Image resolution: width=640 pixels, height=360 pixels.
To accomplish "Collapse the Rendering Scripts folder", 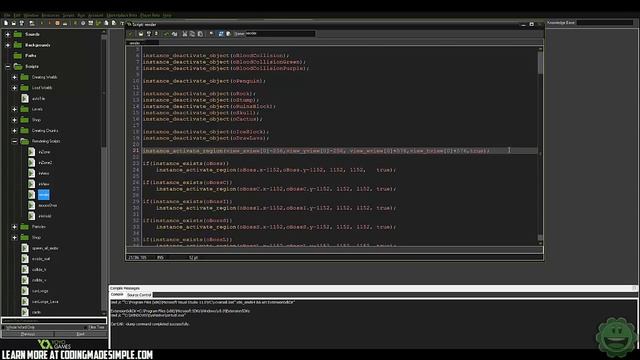I will [x=15, y=141].
